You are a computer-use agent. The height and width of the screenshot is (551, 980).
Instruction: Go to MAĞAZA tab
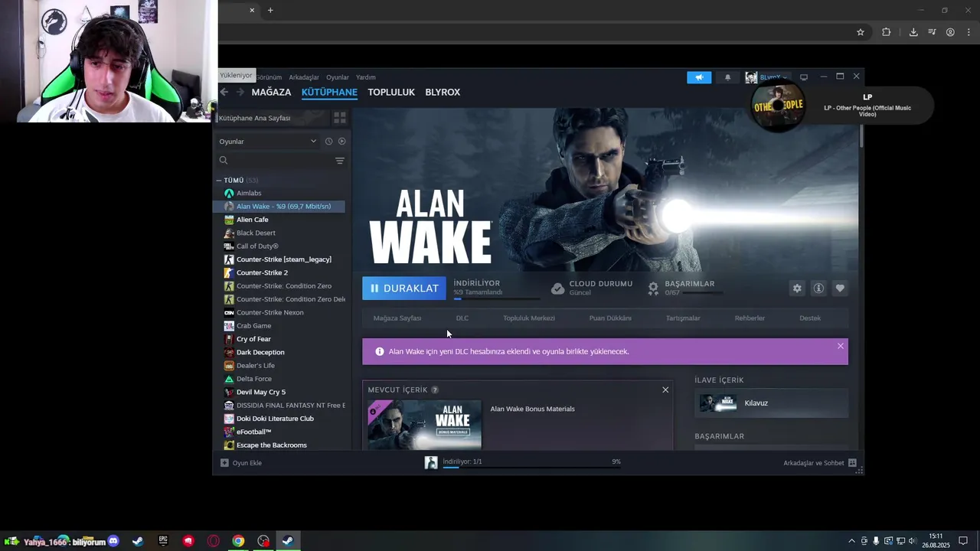tap(271, 92)
